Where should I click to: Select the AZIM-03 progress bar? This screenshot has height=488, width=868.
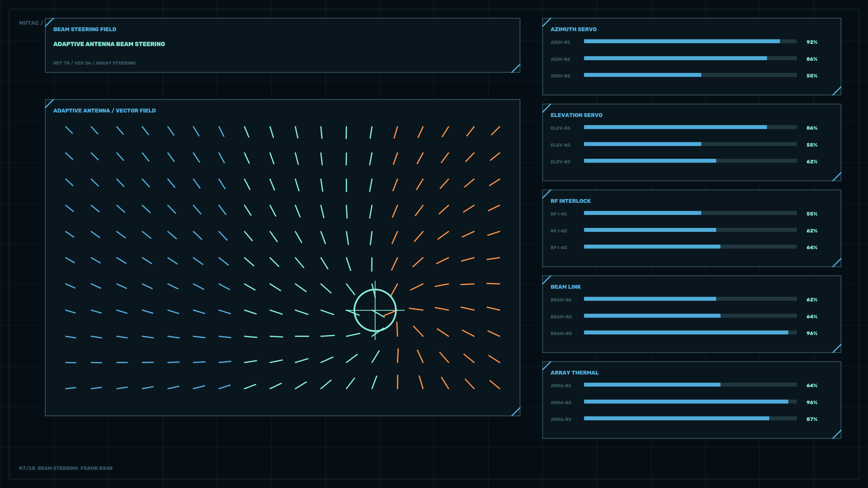[690, 75]
